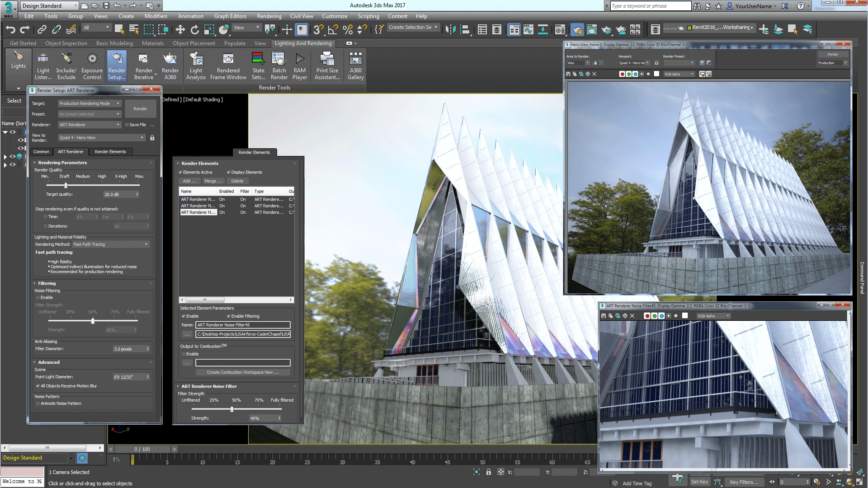Viewport: 868px width, 488px height.
Task: Enable the Display Elements checkbox
Action: (x=228, y=172)
